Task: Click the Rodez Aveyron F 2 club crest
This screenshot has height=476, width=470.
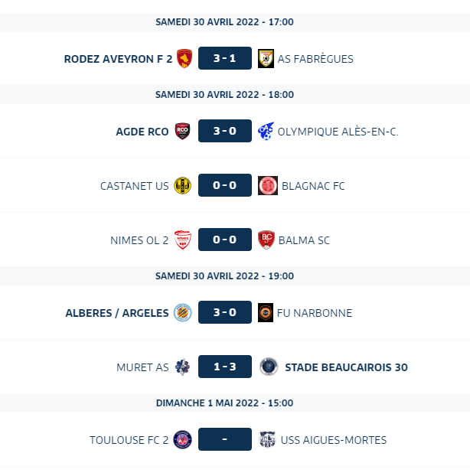Action: [x=184, y=58]
